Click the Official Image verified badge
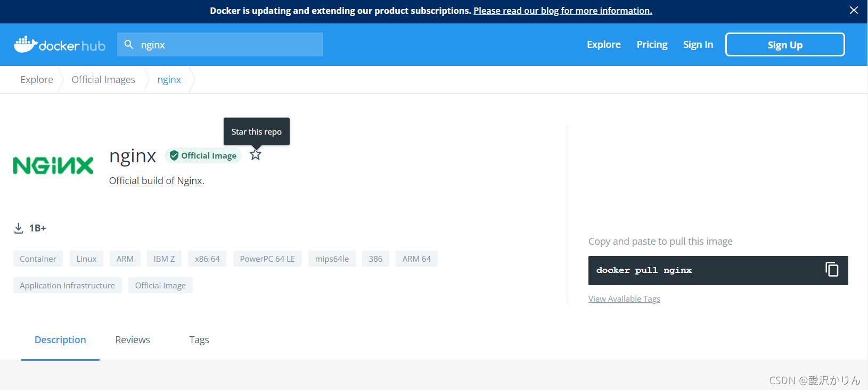868x390 pixels. pos(203,155)
